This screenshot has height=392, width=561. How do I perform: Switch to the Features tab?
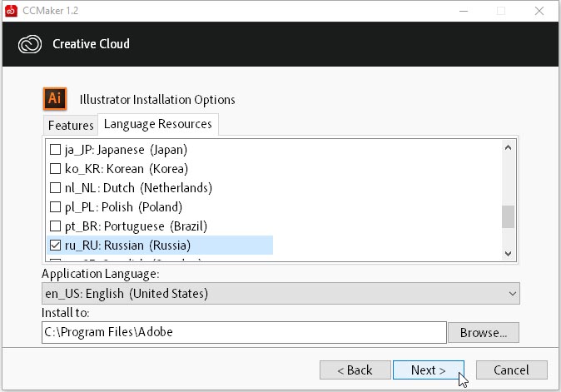pos(71,126)
